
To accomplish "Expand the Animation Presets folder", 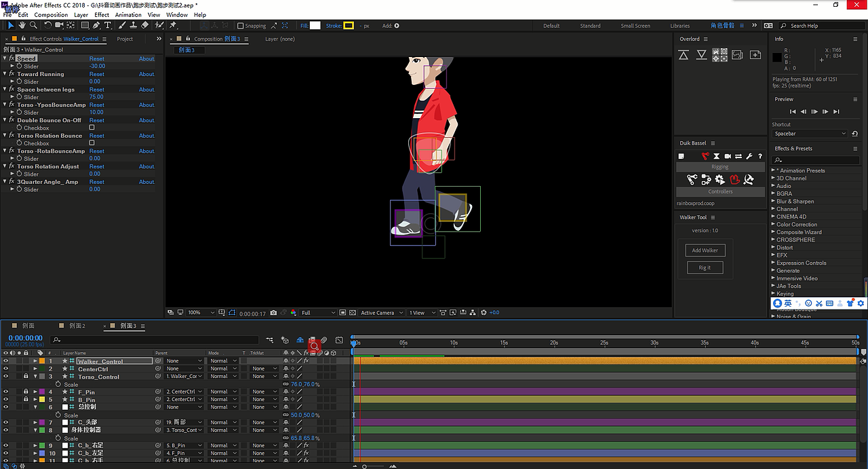I will 774,170.
